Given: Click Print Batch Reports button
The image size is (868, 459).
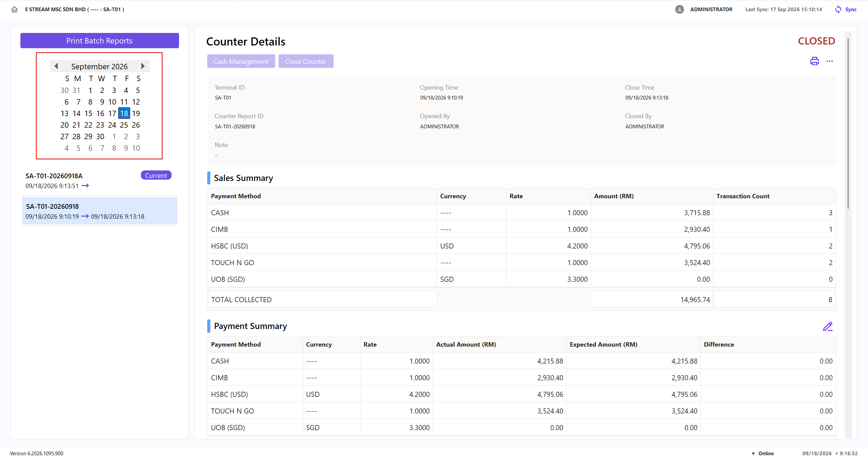Looking at the screenshot, I should [100, 41].
